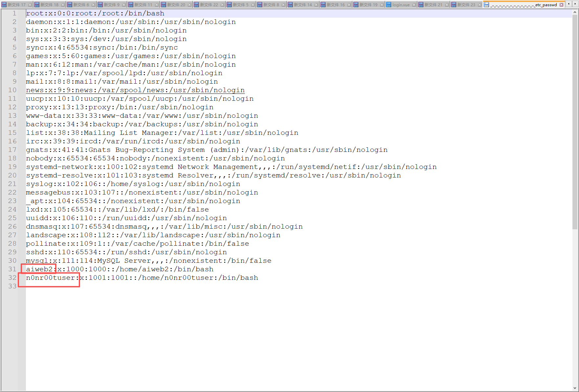Click the X icon on 新文件 22 tab
Image resolution: width=579 pixels, height=392 pixels.
tap(223, 5)
